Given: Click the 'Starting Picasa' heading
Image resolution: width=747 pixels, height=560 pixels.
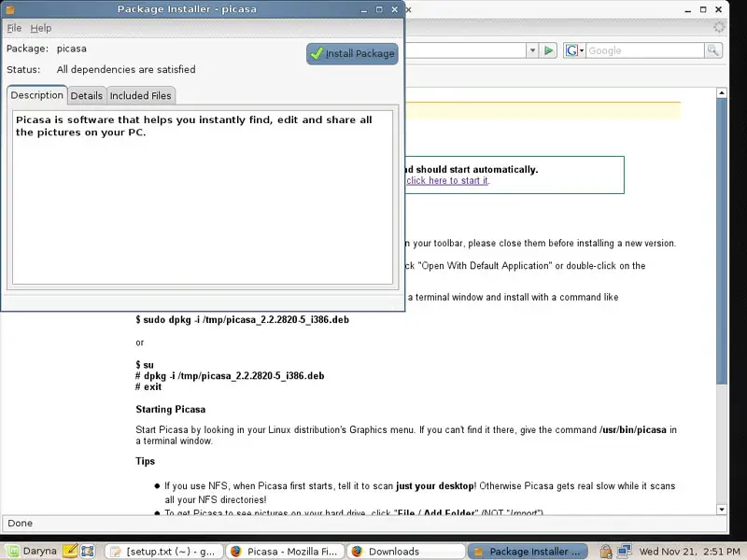Looking at the screenshot, I should point(171,410).
